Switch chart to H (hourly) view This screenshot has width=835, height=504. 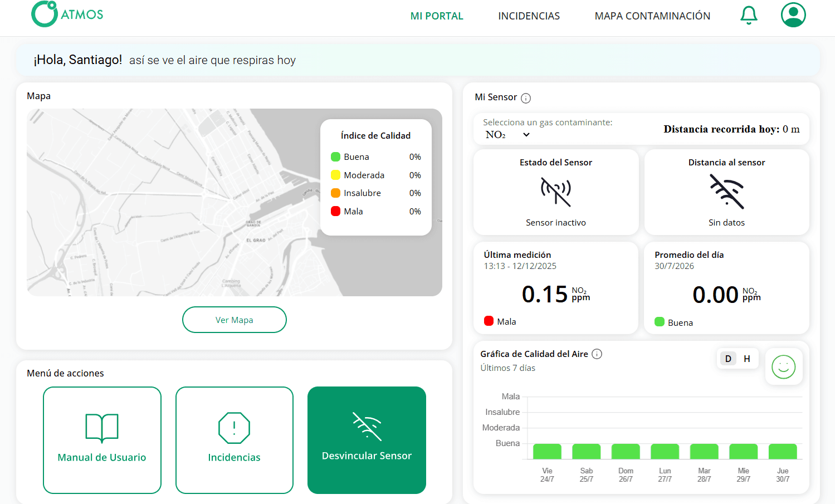(747, 359)
